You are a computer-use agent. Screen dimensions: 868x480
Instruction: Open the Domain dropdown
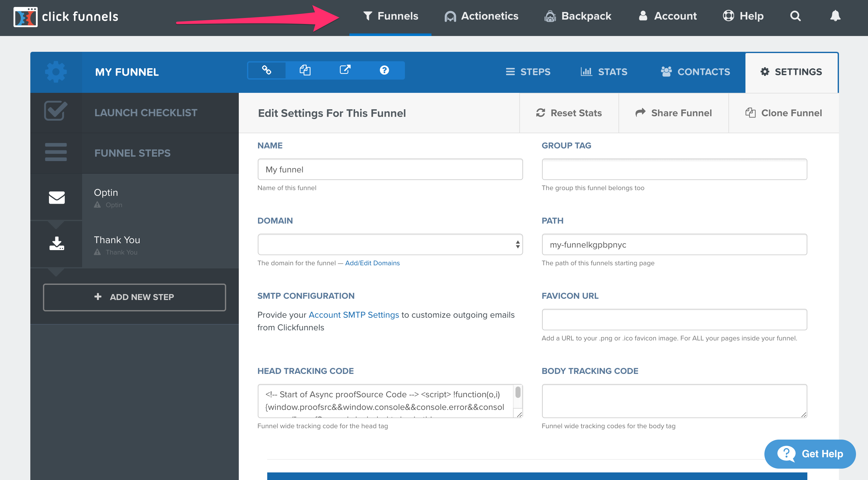pyautogui.click(x=390, y=244)
